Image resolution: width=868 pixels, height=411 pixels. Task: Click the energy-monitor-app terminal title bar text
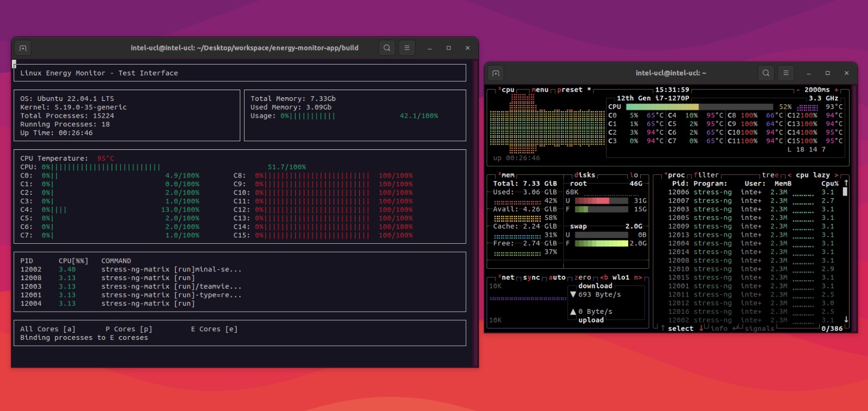pyautogui.click(x=244, y=48)
